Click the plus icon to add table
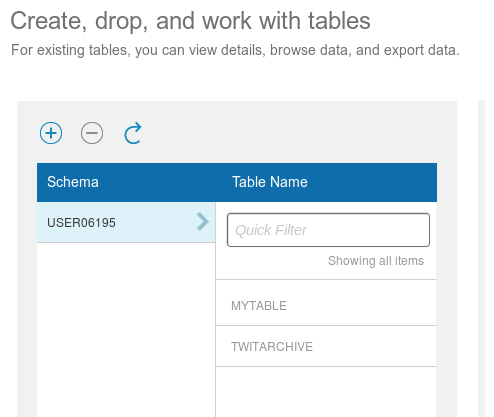 (51, 133)
